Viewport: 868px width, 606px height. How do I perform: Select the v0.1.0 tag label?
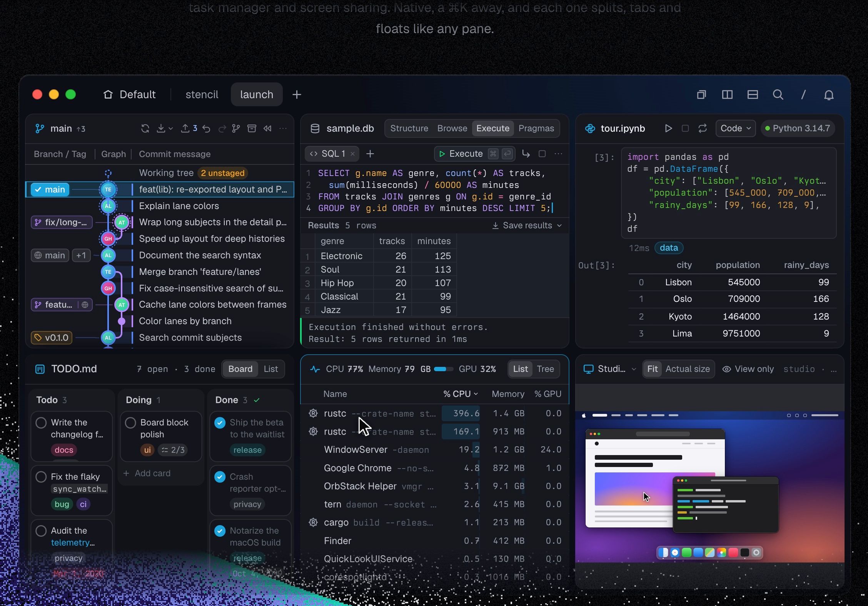52,338
